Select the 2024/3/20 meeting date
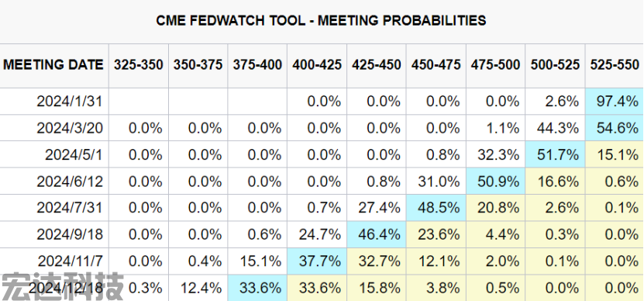Image resolution: width=644 pixels, height=301 pixels. (x=70, y=128)
